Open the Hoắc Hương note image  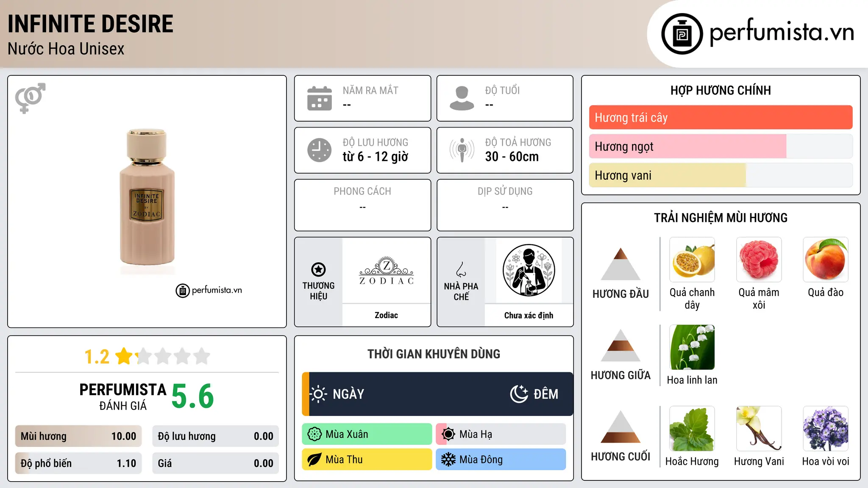[x=692, y=429]
